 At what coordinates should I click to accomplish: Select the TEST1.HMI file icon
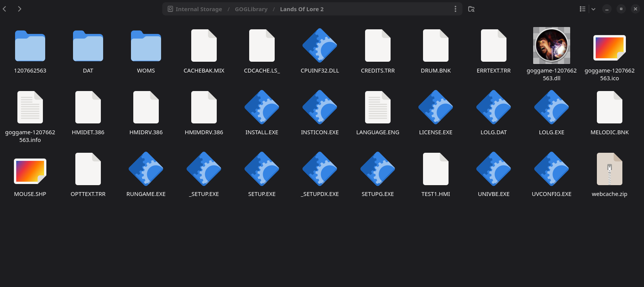pyautogui.click(x=436, y=169)
